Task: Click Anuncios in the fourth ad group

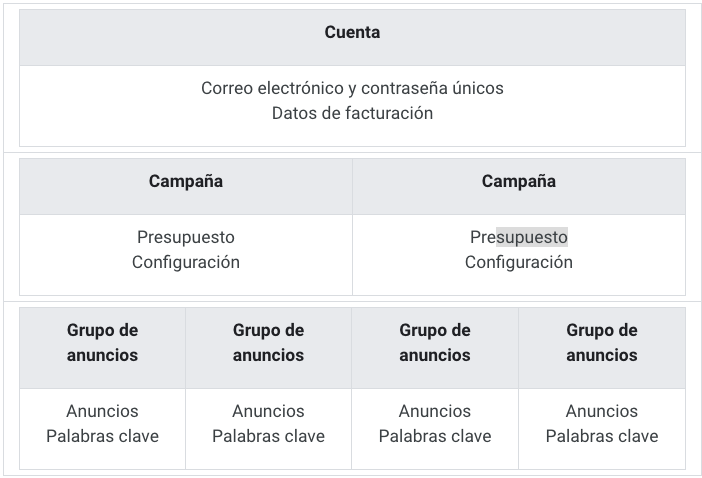Action: coord(602,411)
